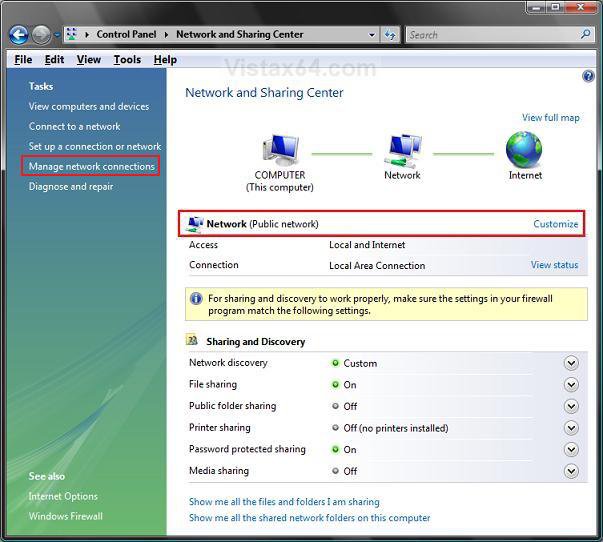Expand the Network discovery settings
The height and width of the screenshot is (542, 603).
[x=571, y=363]
